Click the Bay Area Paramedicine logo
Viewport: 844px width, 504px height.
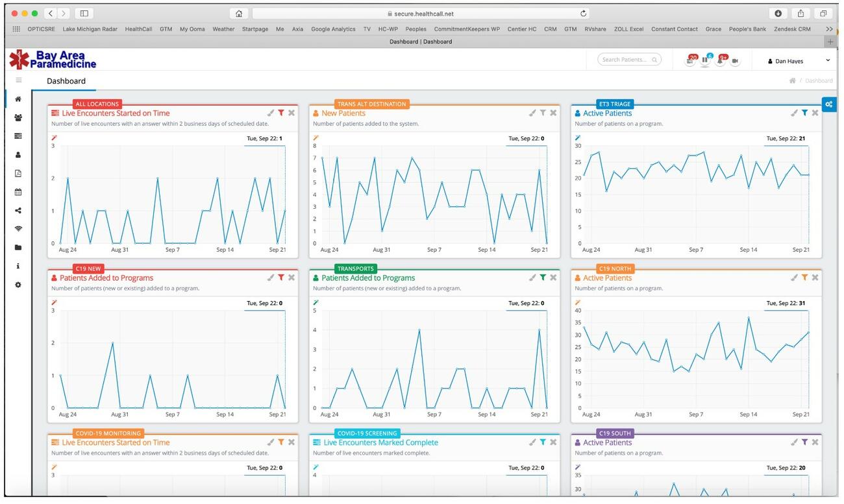53,60
